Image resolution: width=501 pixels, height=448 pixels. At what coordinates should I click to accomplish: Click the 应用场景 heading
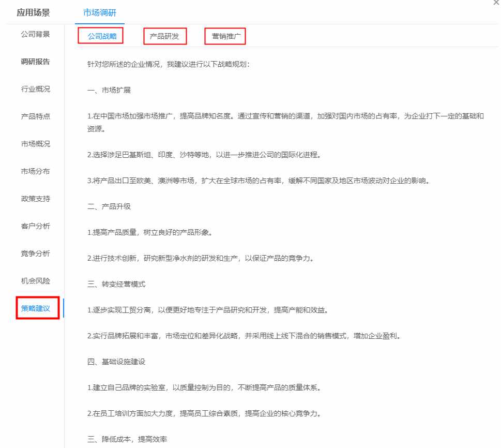33,13
